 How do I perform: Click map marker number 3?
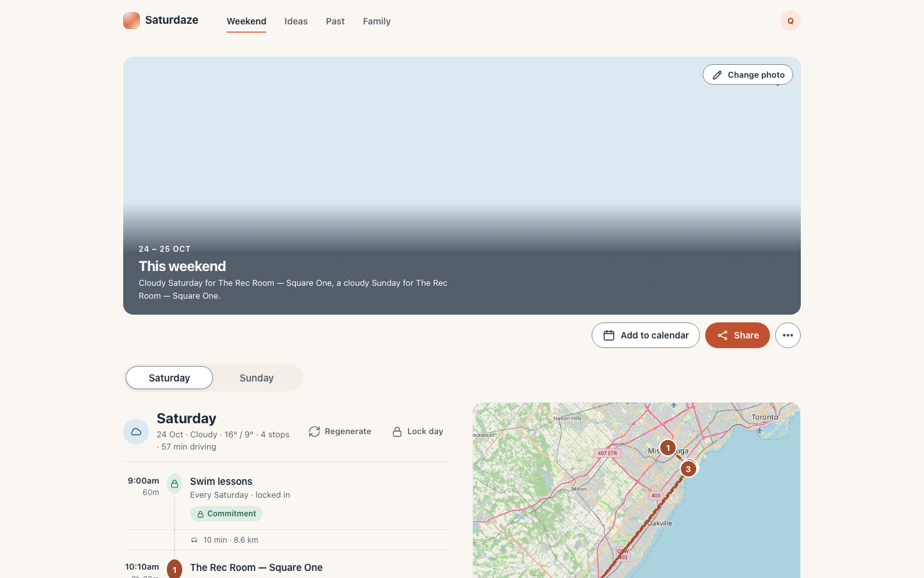click(689, 469)
